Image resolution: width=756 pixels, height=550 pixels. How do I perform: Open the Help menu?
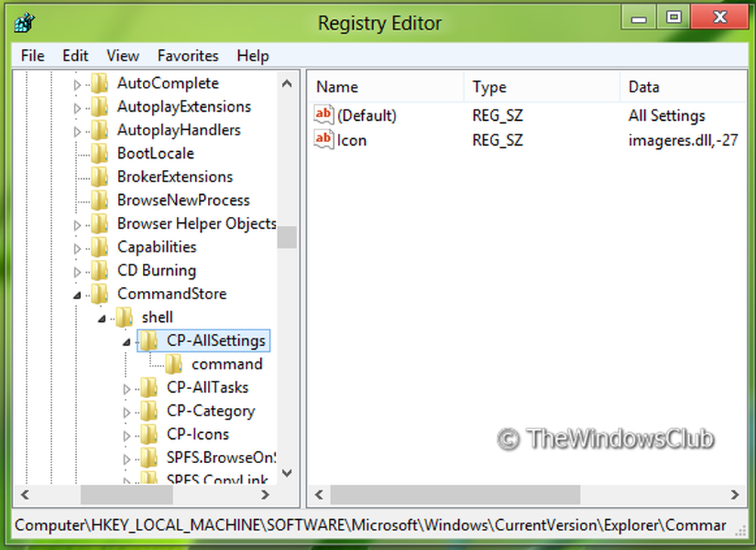(253, 56)
